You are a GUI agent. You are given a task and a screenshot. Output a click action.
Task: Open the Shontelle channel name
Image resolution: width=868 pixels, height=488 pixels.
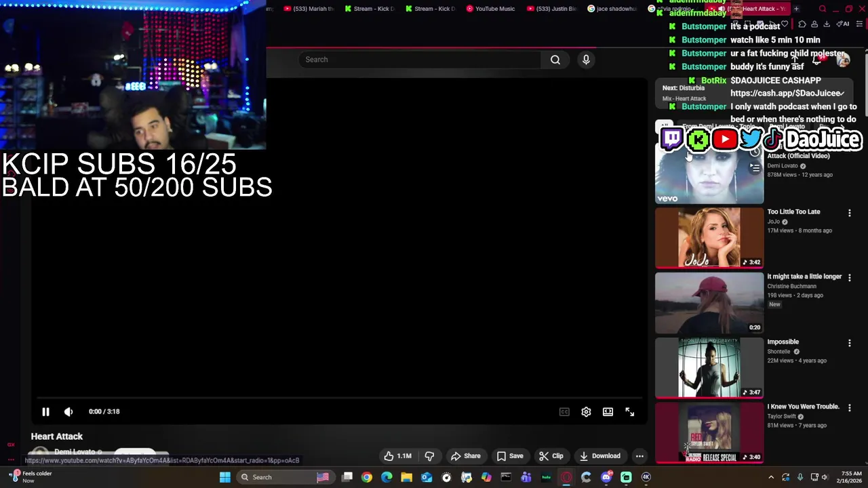[x=778, y=352]
